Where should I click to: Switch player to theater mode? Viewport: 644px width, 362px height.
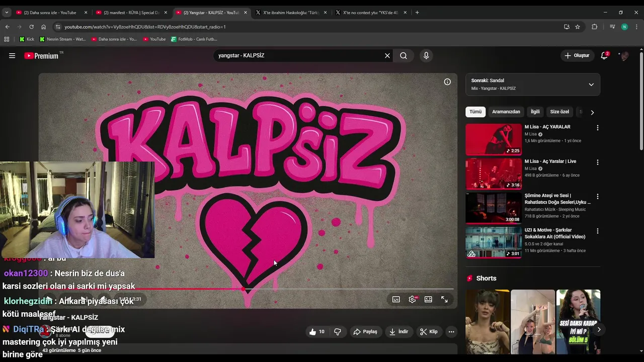pos(428,299)
